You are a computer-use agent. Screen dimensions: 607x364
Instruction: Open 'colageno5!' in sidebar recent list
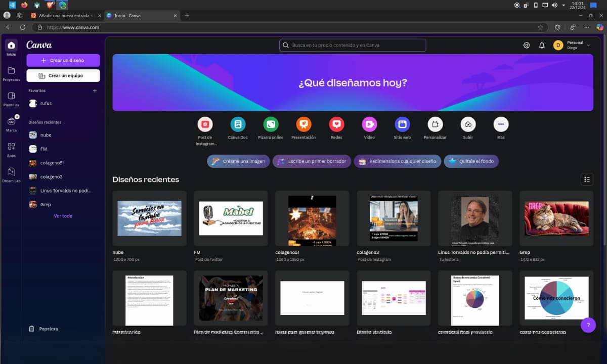(x=63, y=163)
